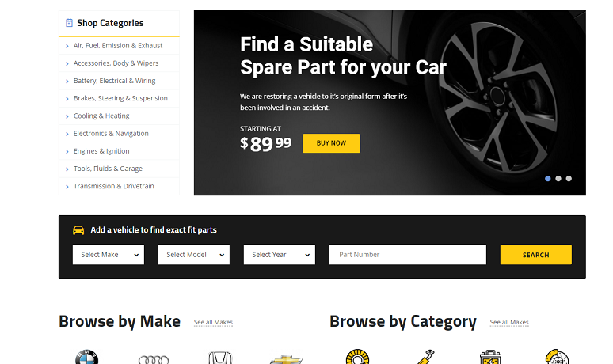The width and height of the screenshot is (613, 364).
Task: Open the shock absorber category icon
Action: (x=426, y=357)
